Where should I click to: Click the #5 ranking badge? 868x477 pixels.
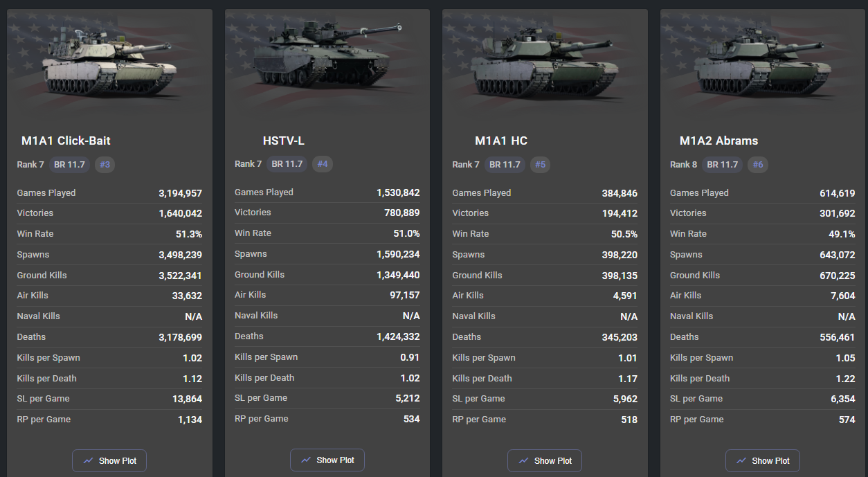[541, 165]
